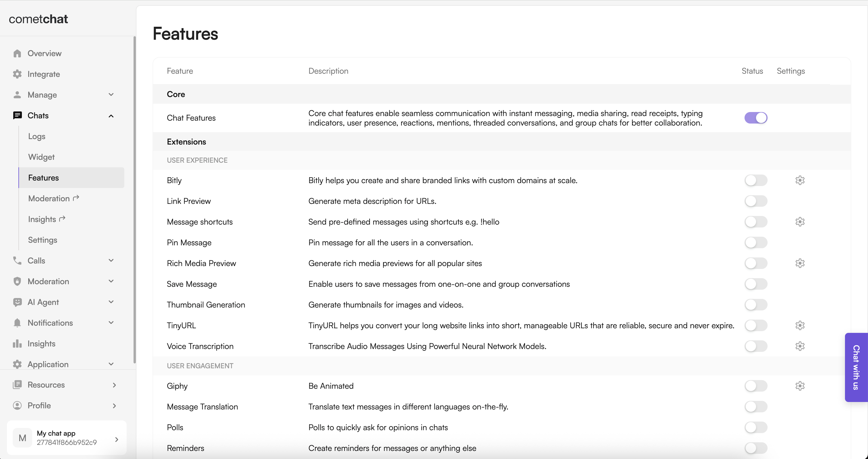868x459 pixels.
Task: Click the Overview home icon
Action: 17,53
